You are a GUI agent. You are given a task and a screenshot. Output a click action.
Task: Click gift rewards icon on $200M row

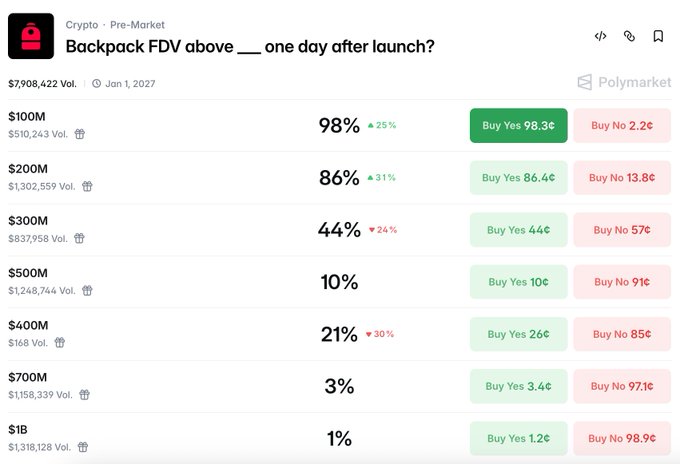(x=87, y=186)
